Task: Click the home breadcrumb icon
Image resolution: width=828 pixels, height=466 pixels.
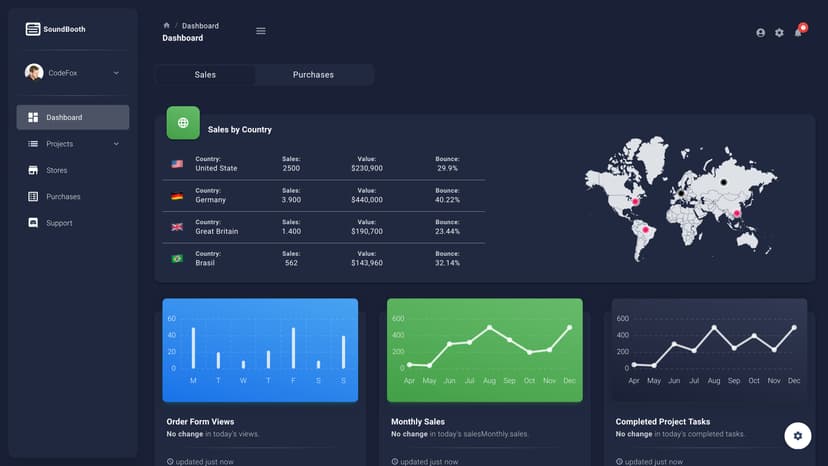Action: [x=166, y=25]
